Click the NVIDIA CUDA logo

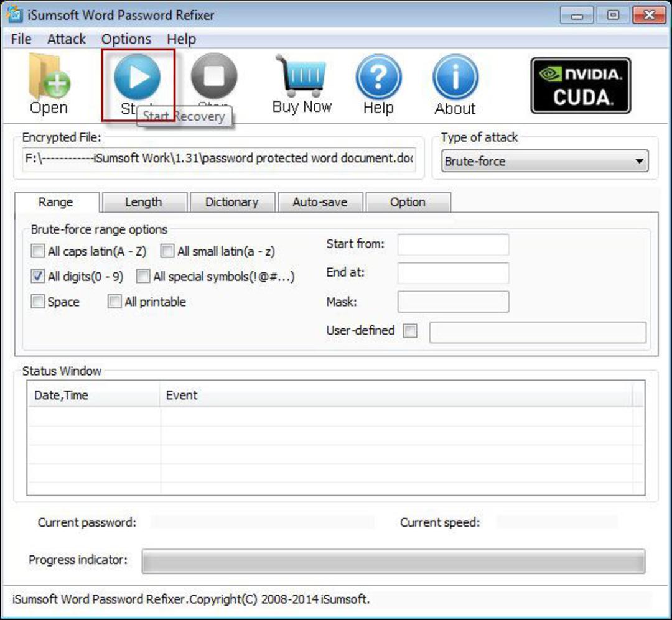[581, 86]
